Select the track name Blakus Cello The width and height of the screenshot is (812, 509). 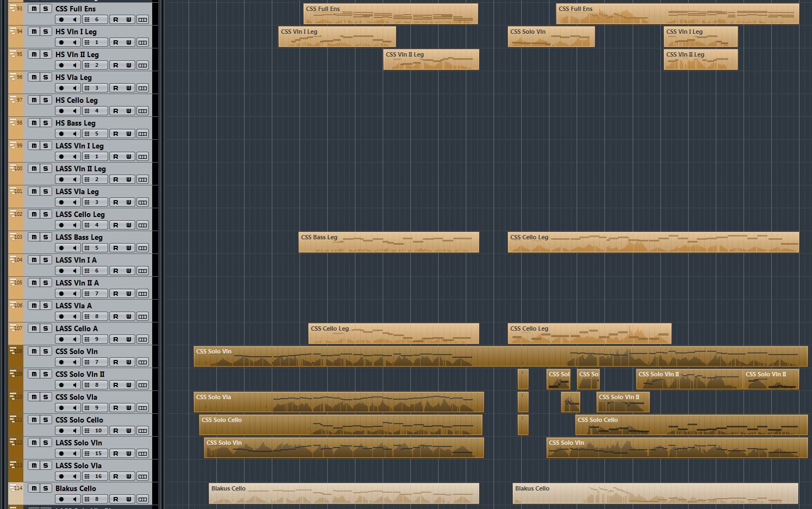(76, 488)
